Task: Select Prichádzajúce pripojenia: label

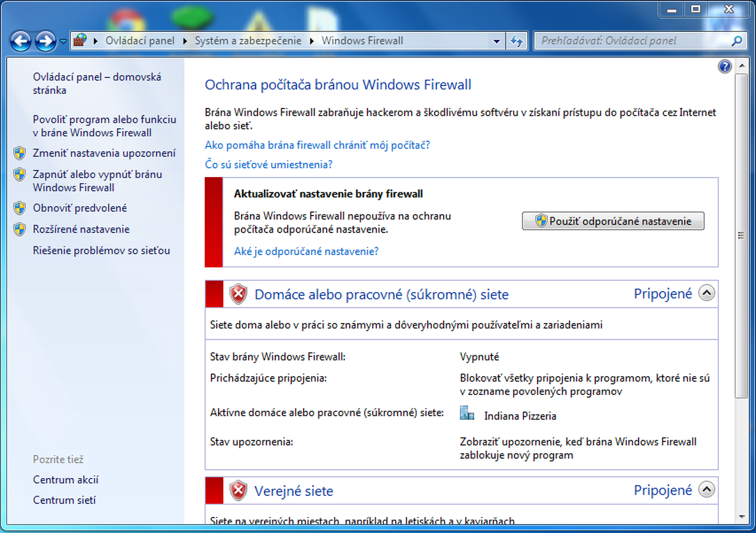Action: (268, 378)
